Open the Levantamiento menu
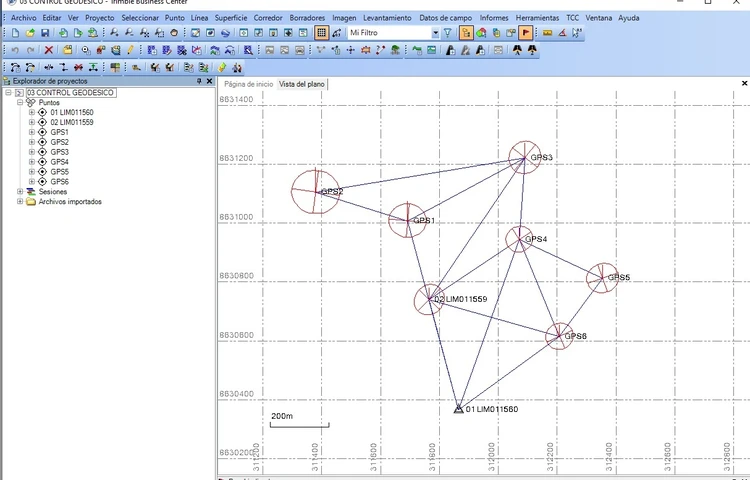This screenshot has height=480, width=750. tap(387, 18)
